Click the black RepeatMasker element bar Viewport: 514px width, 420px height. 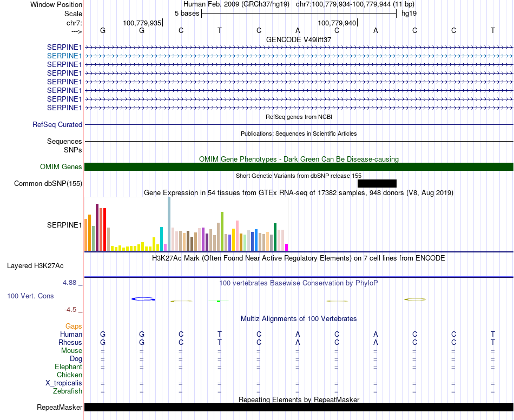point(299,407)
